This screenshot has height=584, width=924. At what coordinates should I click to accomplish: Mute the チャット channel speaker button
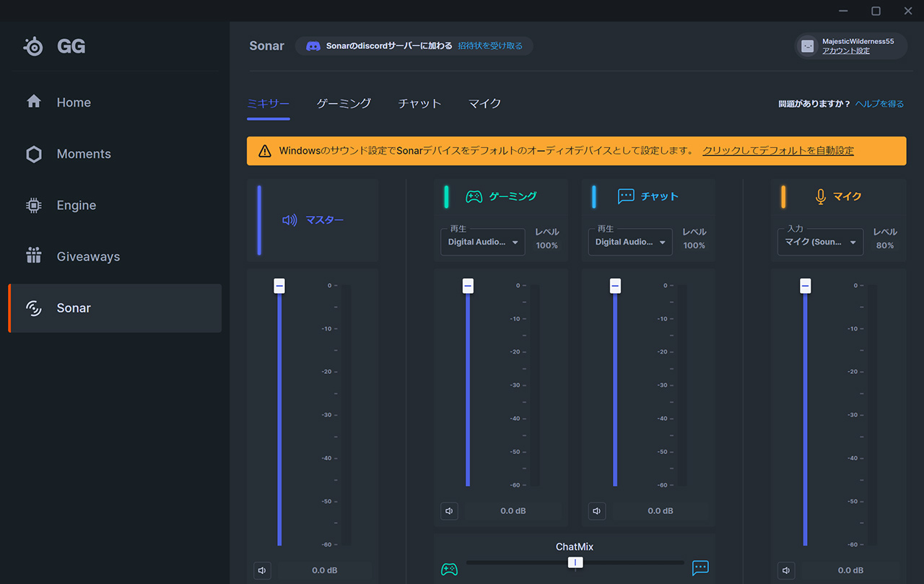coord(596,511)
